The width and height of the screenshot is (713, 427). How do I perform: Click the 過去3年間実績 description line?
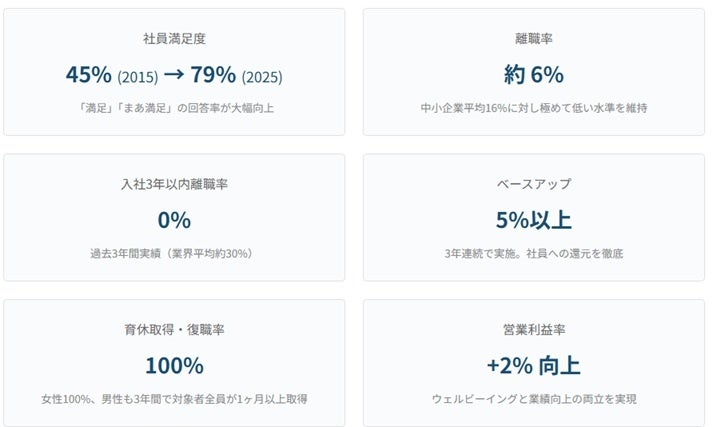tap(174, 253)
